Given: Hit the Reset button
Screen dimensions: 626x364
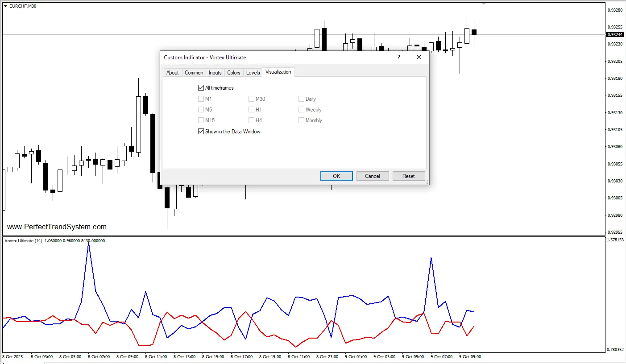Looking at the screenshot, I should pos(409,176).
